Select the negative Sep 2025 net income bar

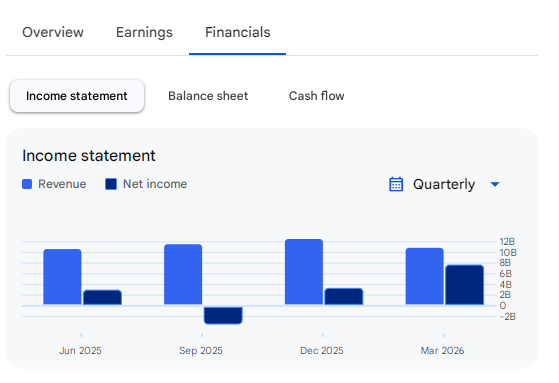223,315
